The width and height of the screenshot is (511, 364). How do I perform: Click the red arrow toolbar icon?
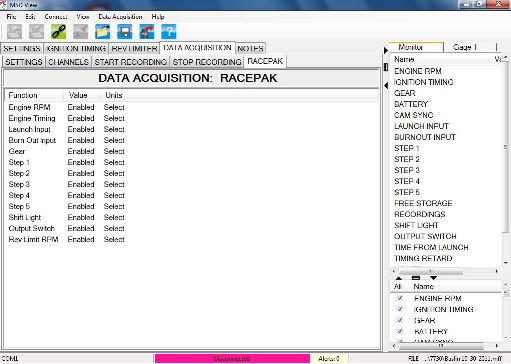point(147,32)
